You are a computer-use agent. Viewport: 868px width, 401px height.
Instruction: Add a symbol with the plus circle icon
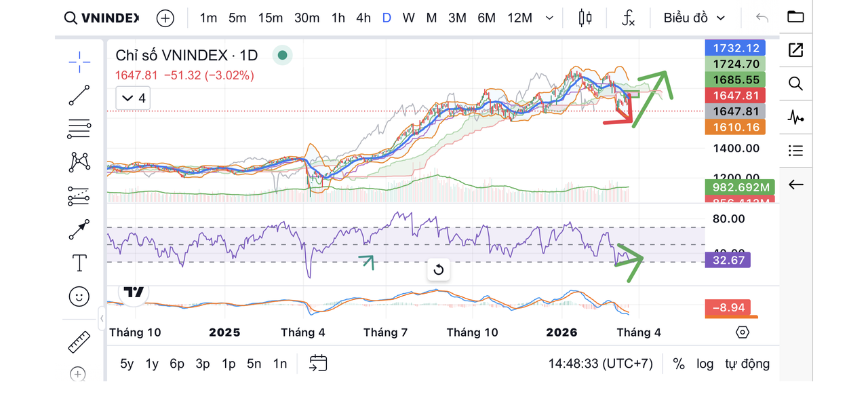(165, 18)
